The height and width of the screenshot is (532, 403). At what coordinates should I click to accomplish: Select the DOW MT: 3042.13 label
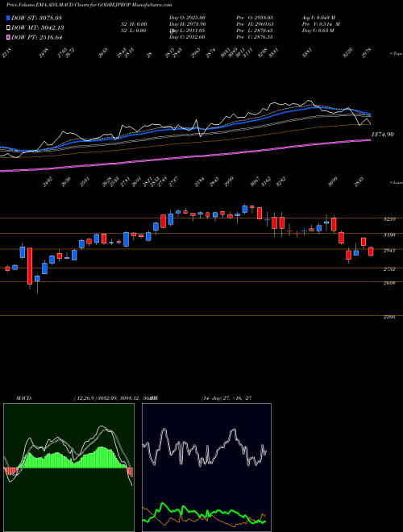pyautogui.click(x=38, y=28)
